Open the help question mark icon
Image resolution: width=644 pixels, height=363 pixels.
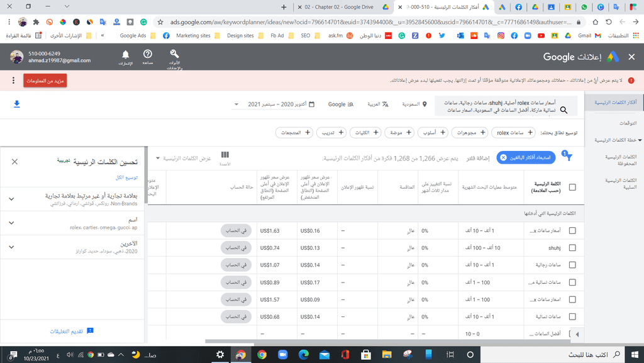click(147, 54)
